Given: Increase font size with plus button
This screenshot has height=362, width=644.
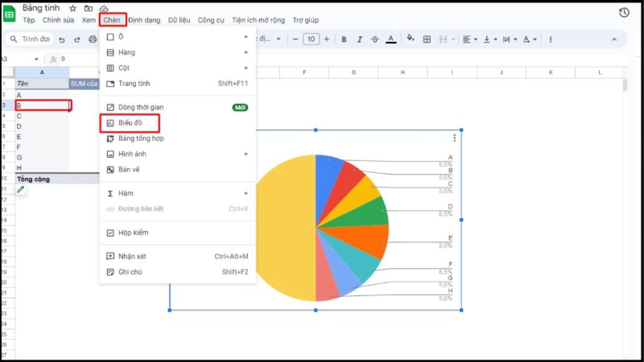Looking at the screenshot, I should click(327, 39).
